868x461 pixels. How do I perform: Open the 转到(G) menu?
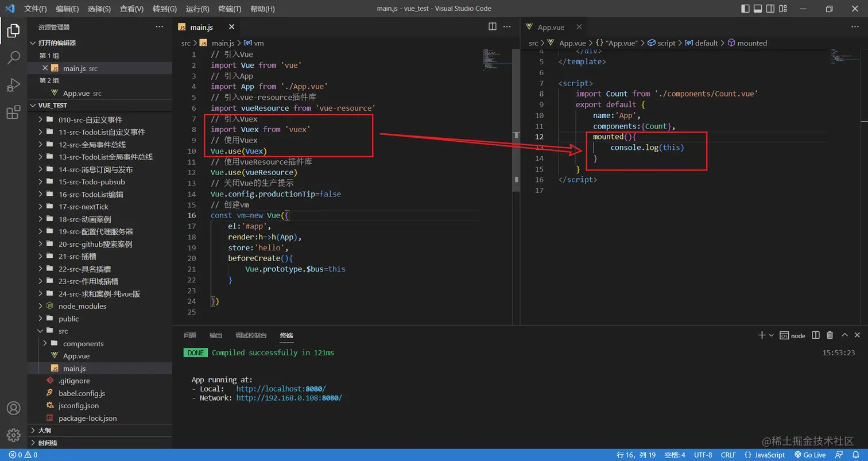(165, 9)
